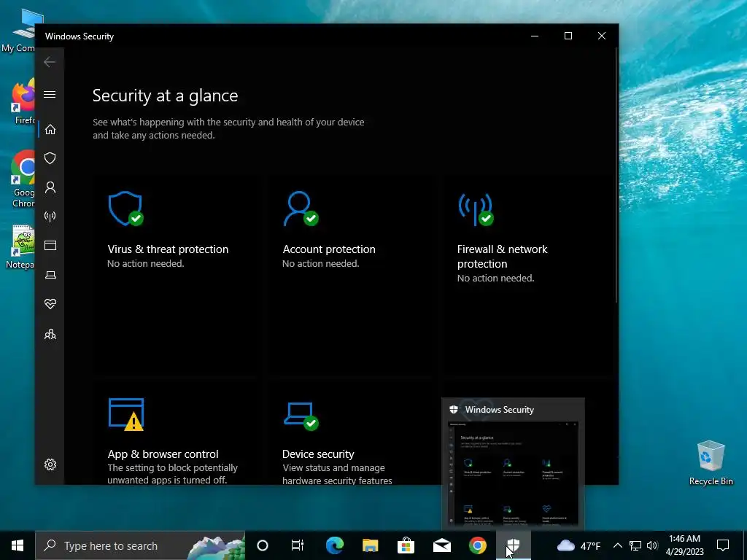The height and width of the screenshot is (560, 747).
Task: Open Device security sidebar laptop icon
Action: pos(50,275)
